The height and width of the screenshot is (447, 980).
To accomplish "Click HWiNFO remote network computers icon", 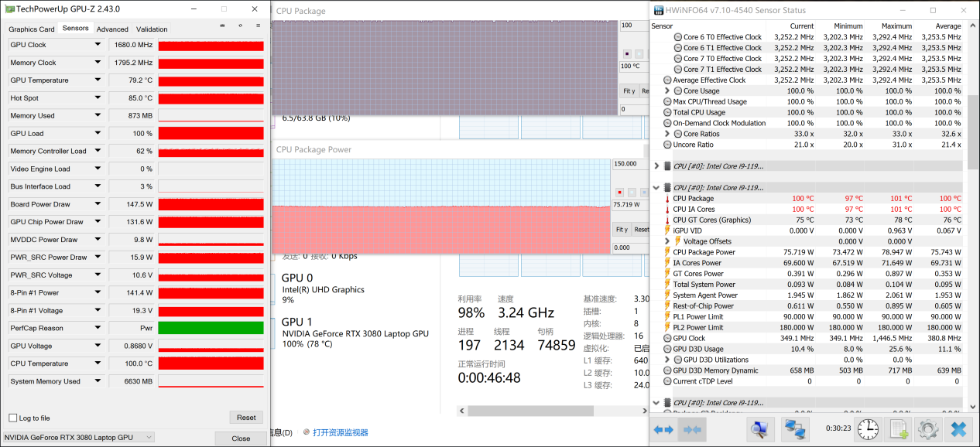I will (x=793, y=429).
